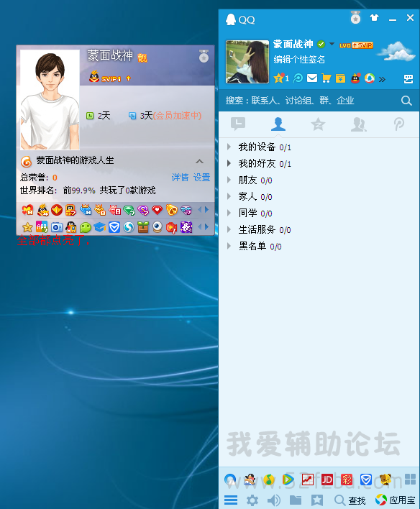Click the WeChat green bubble icon
Screen dimensions: 420x509
[x=86, y=227]
